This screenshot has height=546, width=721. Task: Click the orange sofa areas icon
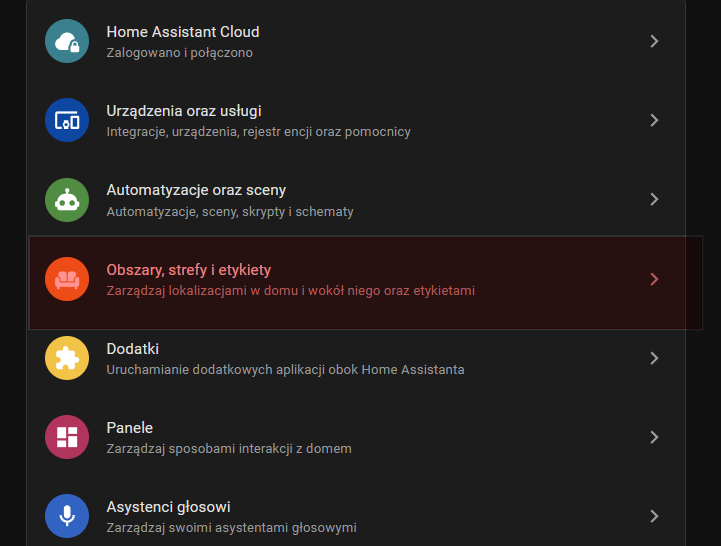(x=67, y=279)
